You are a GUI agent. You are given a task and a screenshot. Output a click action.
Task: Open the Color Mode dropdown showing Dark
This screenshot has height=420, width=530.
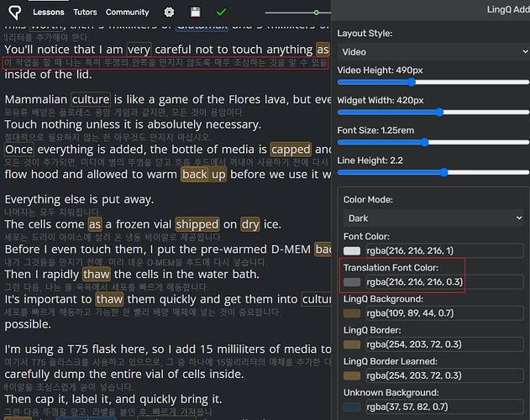click(x=433, y=218)
